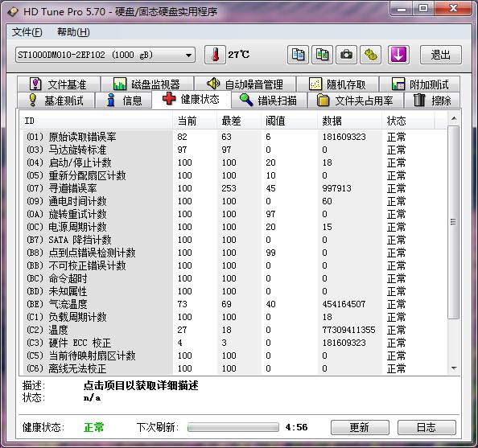Switch to the 随机存取 tab
The height and width of the screenshot is (448, 478).
[337, 84]
